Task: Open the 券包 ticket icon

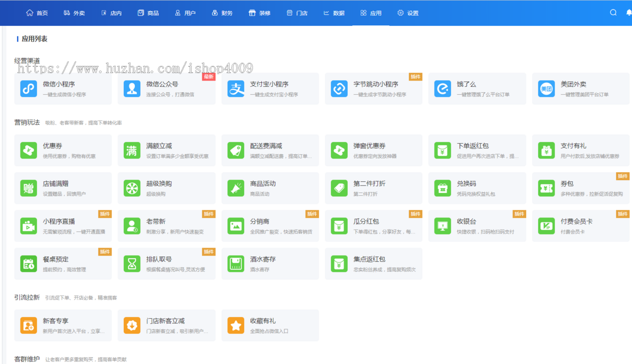Action: [547, 189]
